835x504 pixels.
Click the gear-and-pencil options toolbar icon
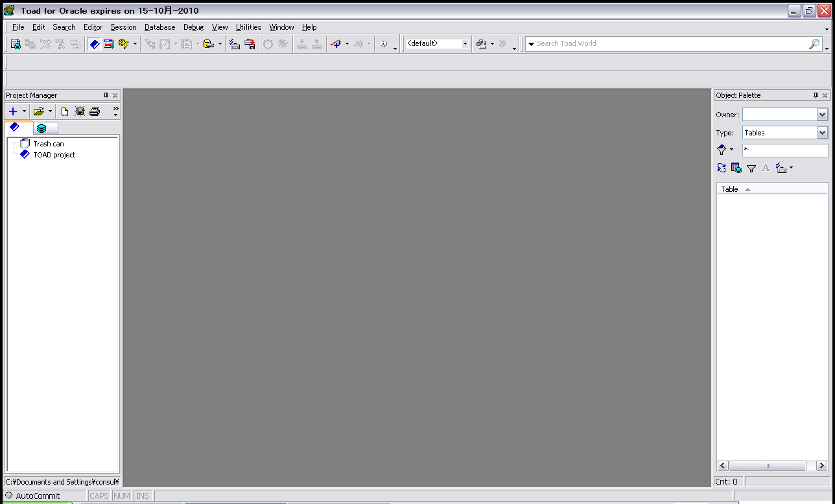(x=123, y=44)
